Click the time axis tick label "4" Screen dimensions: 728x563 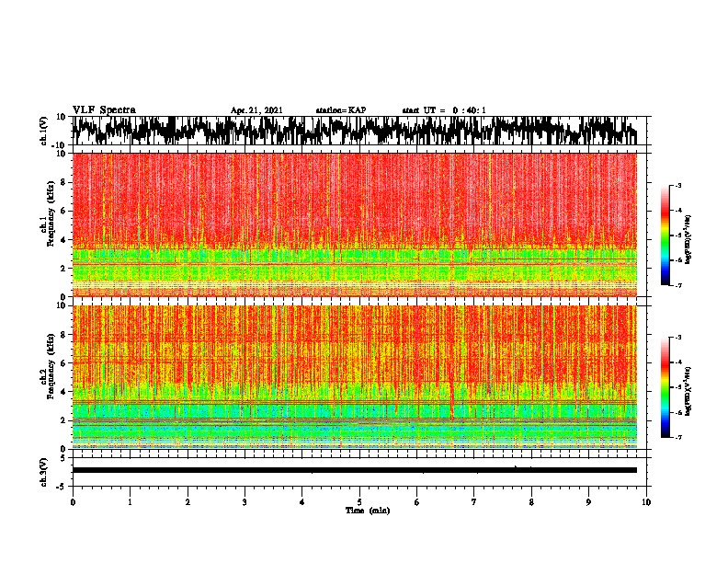pyautogui.click(x=302, y=502)
